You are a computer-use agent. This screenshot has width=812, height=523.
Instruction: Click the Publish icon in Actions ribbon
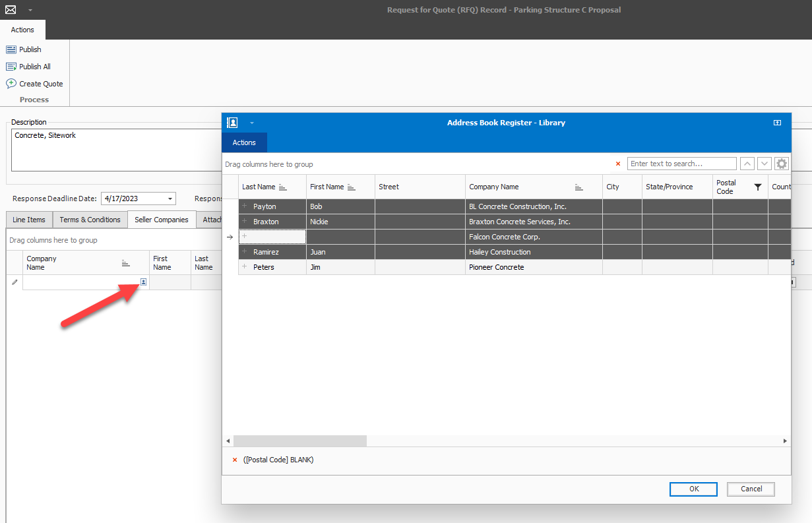click(x=11, y=49)
